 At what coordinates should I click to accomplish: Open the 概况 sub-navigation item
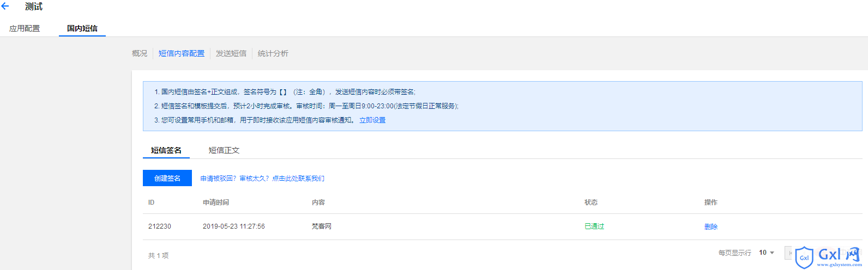[x=140, y=53]
